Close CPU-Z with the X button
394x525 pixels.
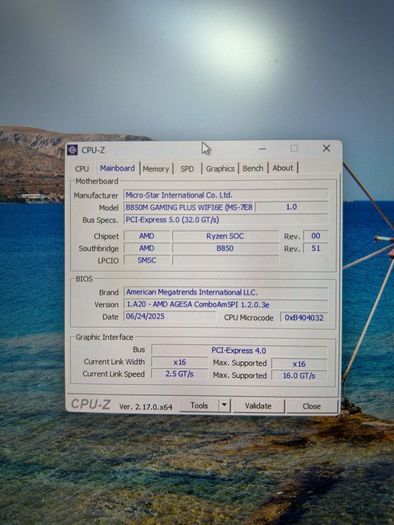(x=326, y=148)
